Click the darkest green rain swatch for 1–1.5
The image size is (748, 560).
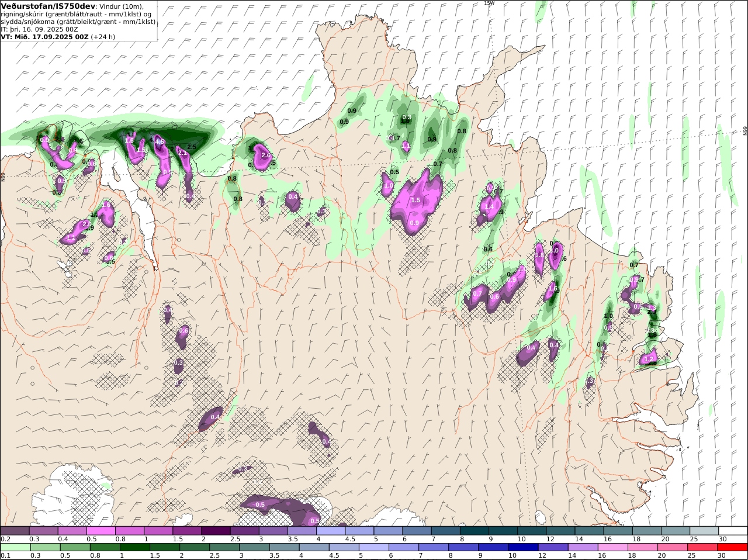click(135, 547)
